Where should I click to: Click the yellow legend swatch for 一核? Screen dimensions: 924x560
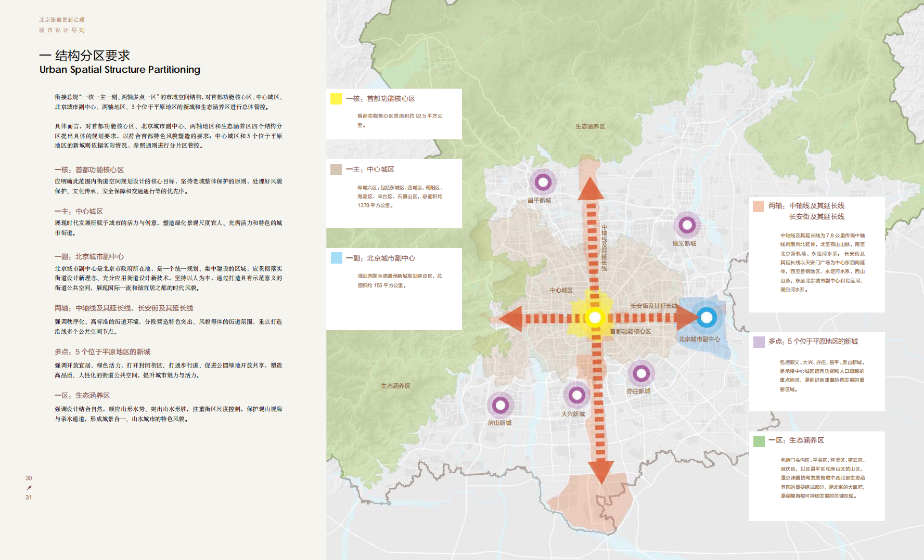(x=336, y=99)
